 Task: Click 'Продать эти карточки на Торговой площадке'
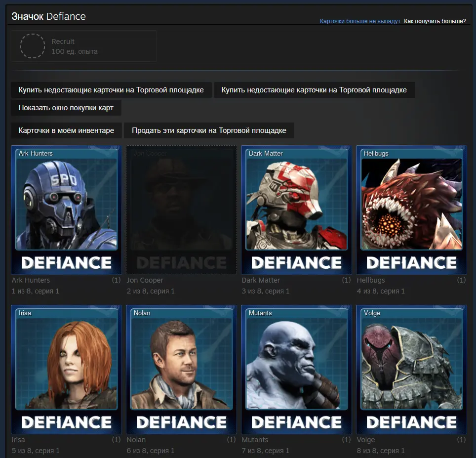(x=209, y=130)
